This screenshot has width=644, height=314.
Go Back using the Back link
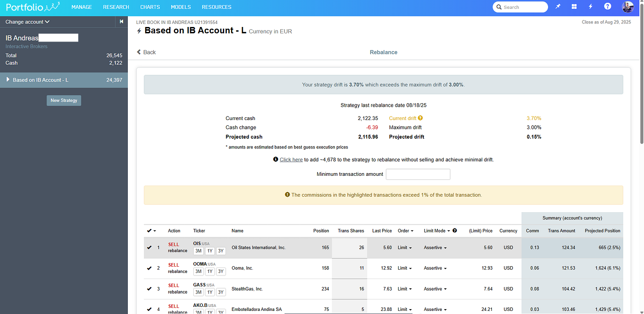point(146,52)
